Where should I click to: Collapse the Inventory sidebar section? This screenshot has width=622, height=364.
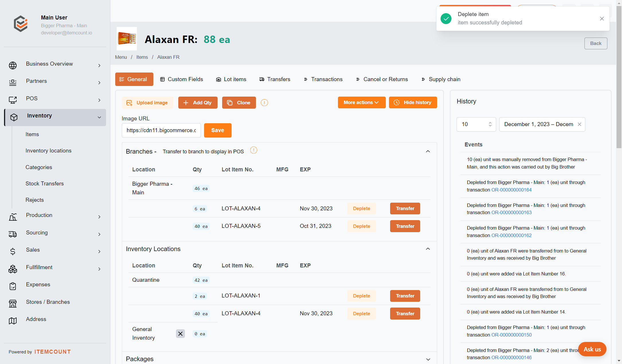coord(99,118)
